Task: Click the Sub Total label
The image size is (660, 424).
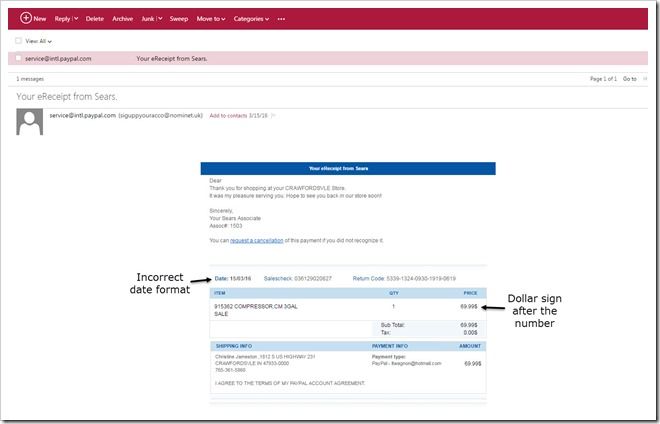Action: point(393,325)
